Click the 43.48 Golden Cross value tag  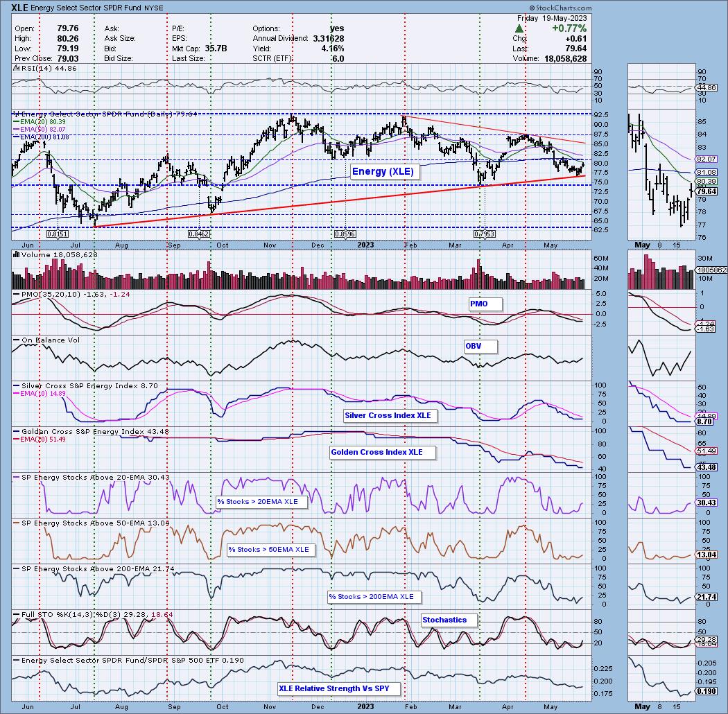pyautogui.click(x=707, y=467)
